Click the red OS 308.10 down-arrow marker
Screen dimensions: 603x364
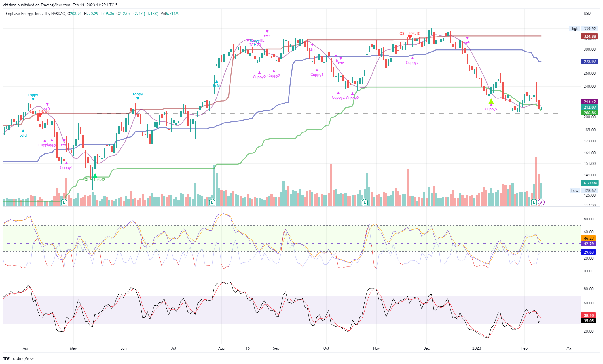pyautogui.click(x=409, y=37)
